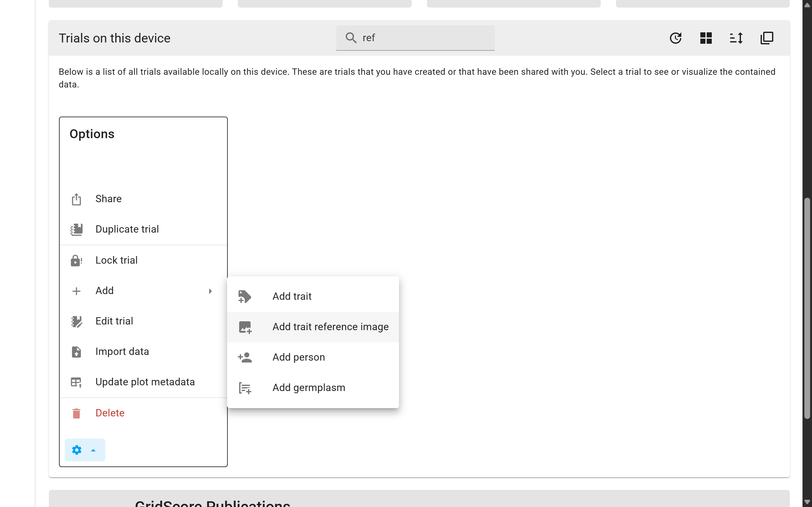Open the blue gear trial settings button
Viewport: 812px width, 507px height.
coord(77,450)
